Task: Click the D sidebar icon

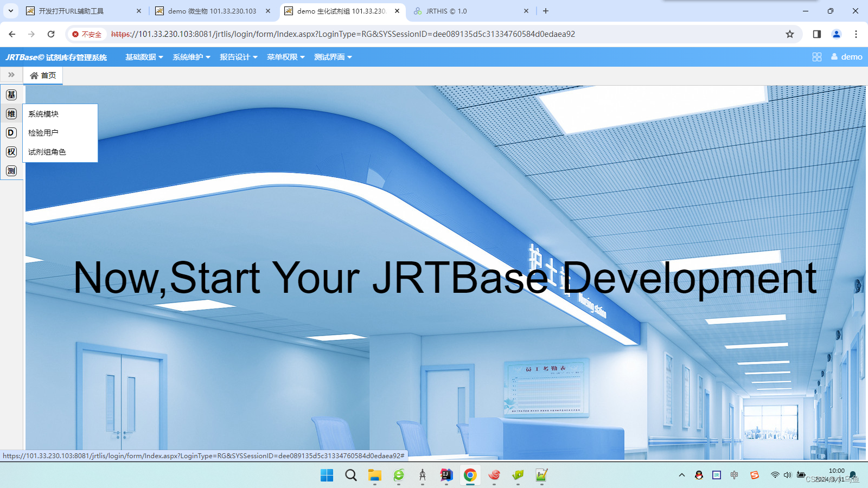Action: [x=11, y=133]
